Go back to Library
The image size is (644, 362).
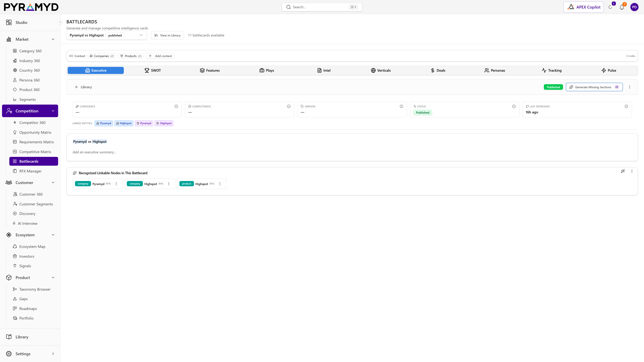tap(84, 87)
